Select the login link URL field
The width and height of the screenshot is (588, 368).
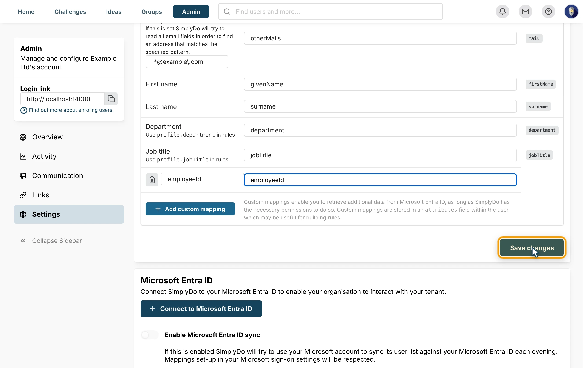tap(62, 99)
